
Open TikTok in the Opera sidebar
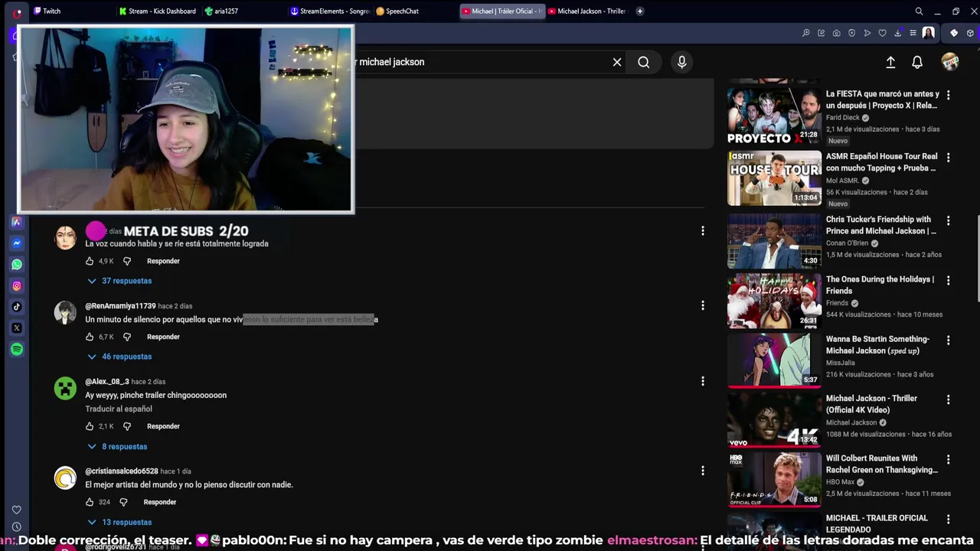pyautogui.click(x=17, y=307)
